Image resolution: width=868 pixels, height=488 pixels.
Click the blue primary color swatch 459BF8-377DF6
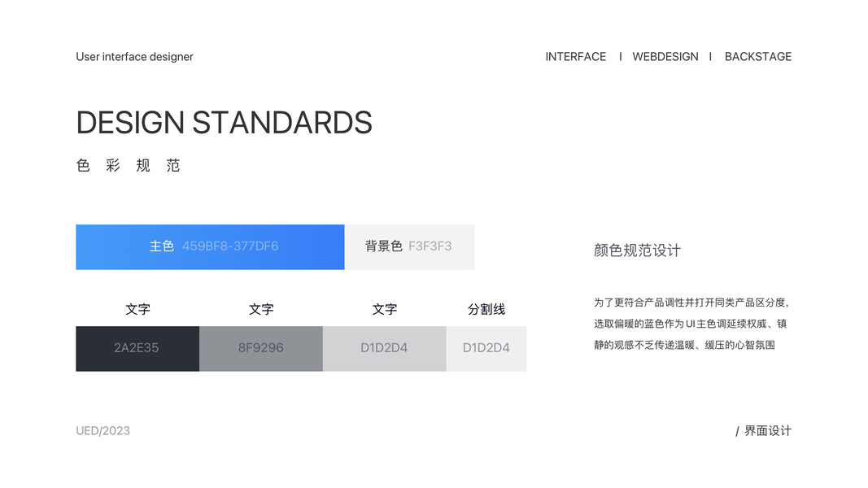tap(210, 246)
